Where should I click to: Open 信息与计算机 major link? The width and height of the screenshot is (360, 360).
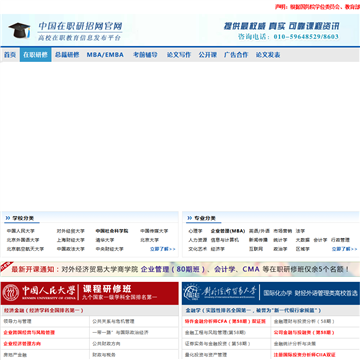coord(225,240)
